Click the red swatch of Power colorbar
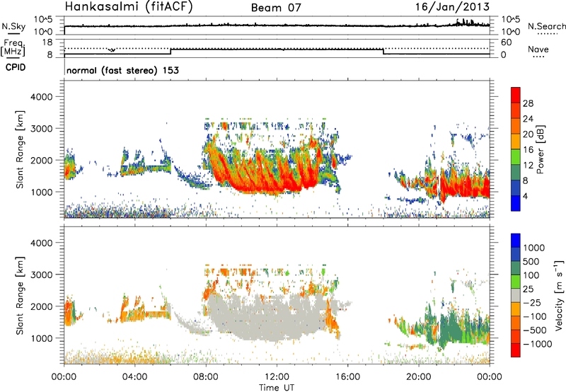The width and height of the screenshot is (566, 392). pos(516,95)
